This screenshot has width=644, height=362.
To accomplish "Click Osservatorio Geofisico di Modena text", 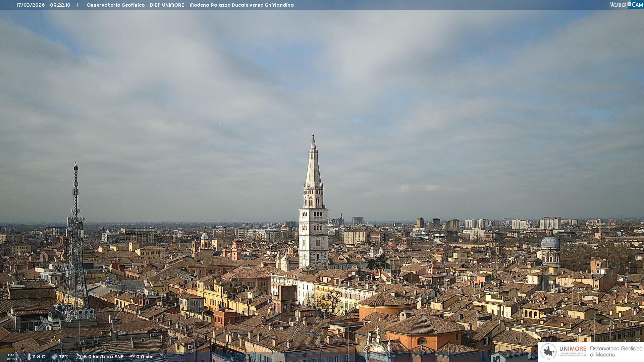I will (x=616, y=352).
